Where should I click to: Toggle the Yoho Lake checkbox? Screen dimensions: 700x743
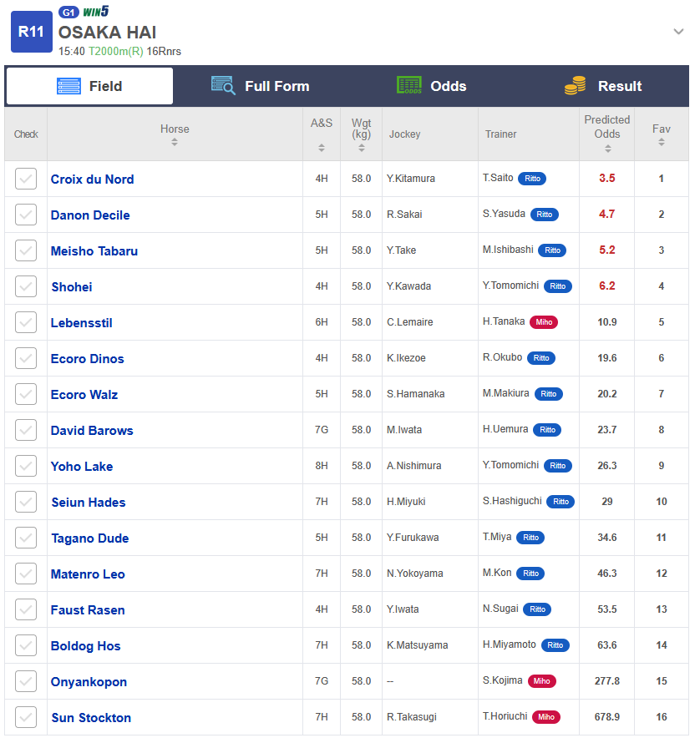coord(26,466)
